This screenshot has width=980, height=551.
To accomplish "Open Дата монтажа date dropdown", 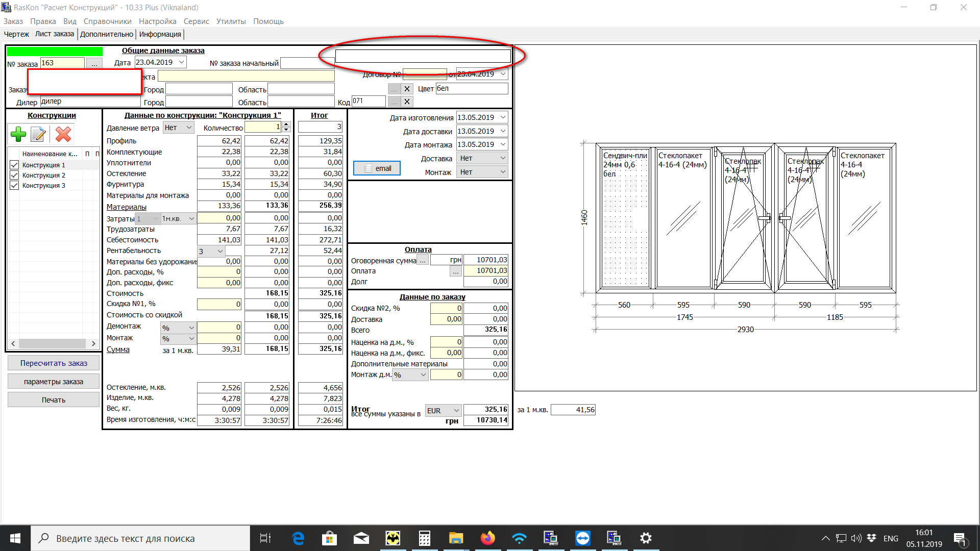I will pos(503,144).
